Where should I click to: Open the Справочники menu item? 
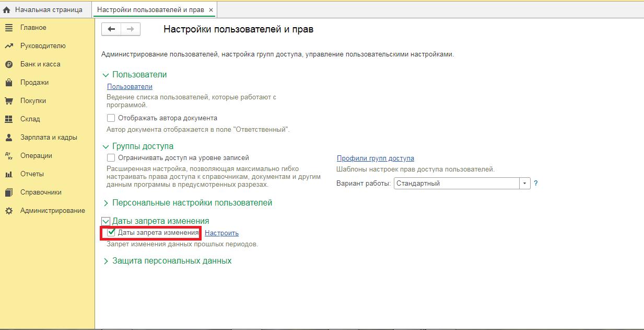click(41, 192)
